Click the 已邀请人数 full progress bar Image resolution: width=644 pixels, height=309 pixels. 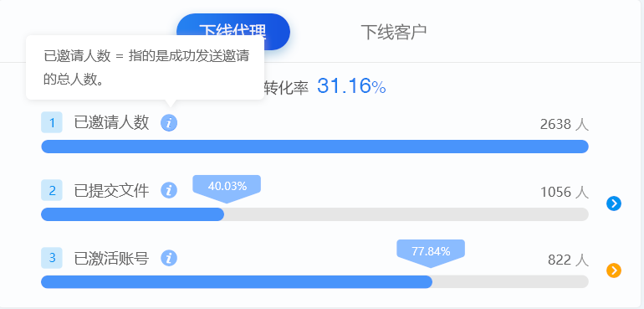click(314, 147)
